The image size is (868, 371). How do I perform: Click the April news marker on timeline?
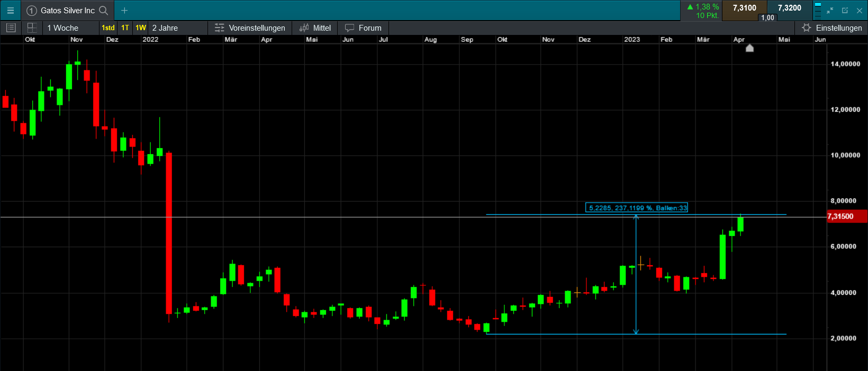point(749,48)
